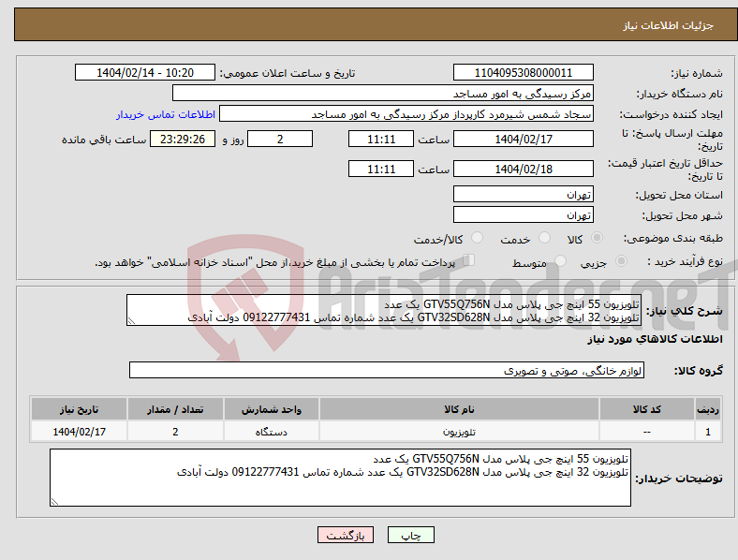Viewport: 738px width, 560px height.
Task: Click the resize handle of description box
Action: click(x=131, y=321)
